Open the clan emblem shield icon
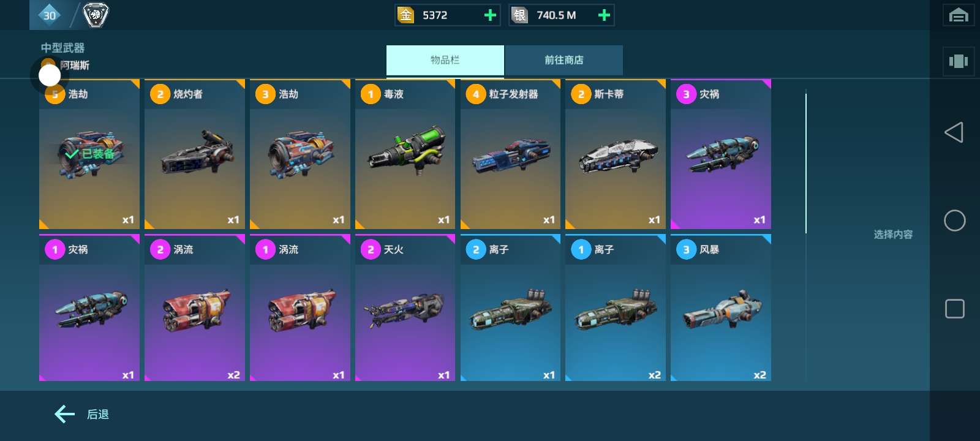980x441 pixels. [96, 15]
